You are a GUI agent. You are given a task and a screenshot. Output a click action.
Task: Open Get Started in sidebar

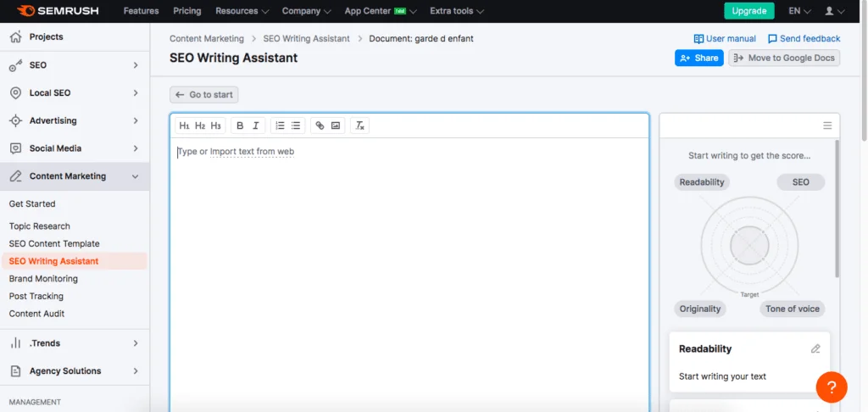coord(32,203)
